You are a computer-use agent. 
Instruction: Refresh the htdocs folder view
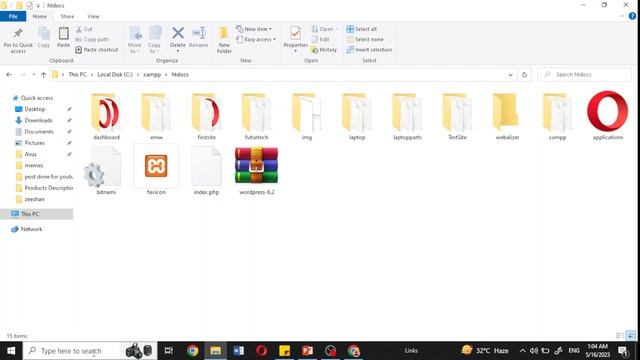(524, 75)
